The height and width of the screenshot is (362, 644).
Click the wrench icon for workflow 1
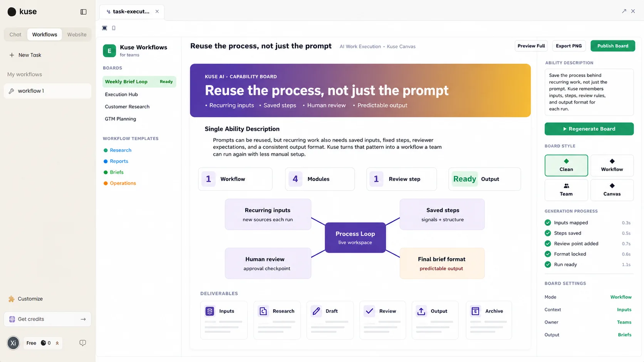12,91
